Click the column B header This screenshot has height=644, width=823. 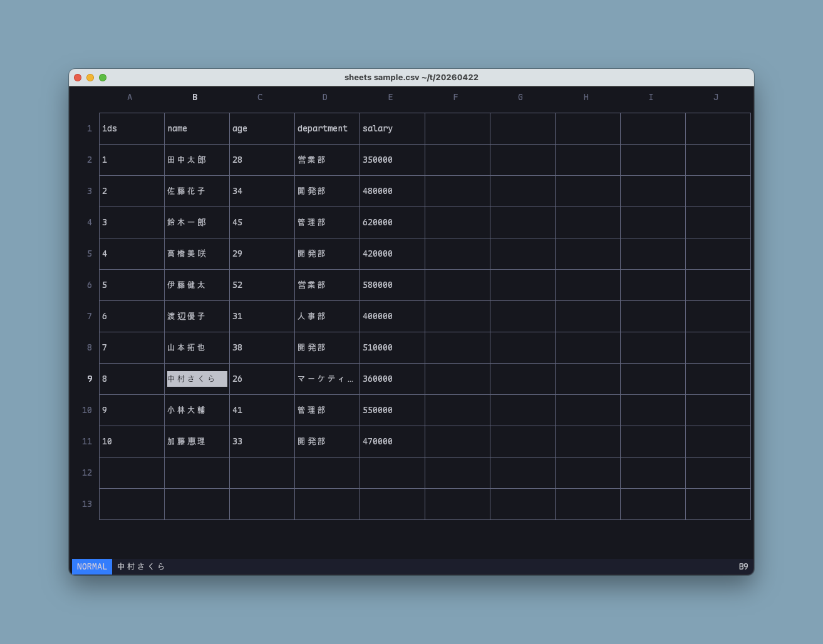[195, 97]
